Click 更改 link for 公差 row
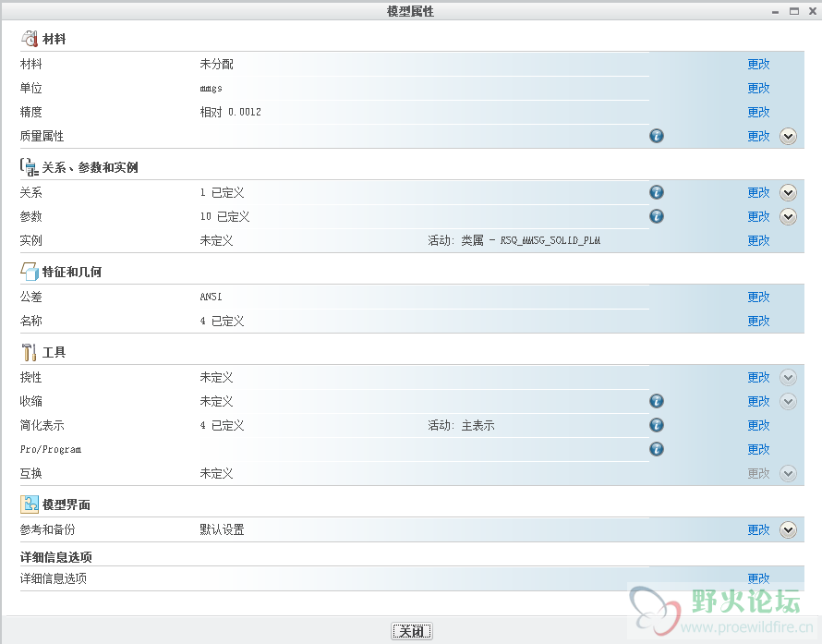 click(x=758, y=298)
